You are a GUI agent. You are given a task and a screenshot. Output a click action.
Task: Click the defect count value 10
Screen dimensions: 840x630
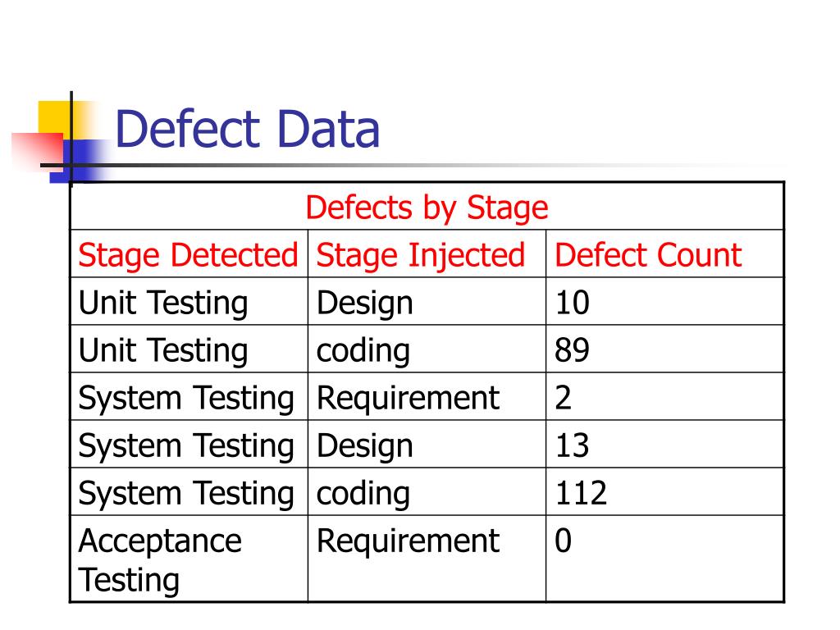coord(572,303)
